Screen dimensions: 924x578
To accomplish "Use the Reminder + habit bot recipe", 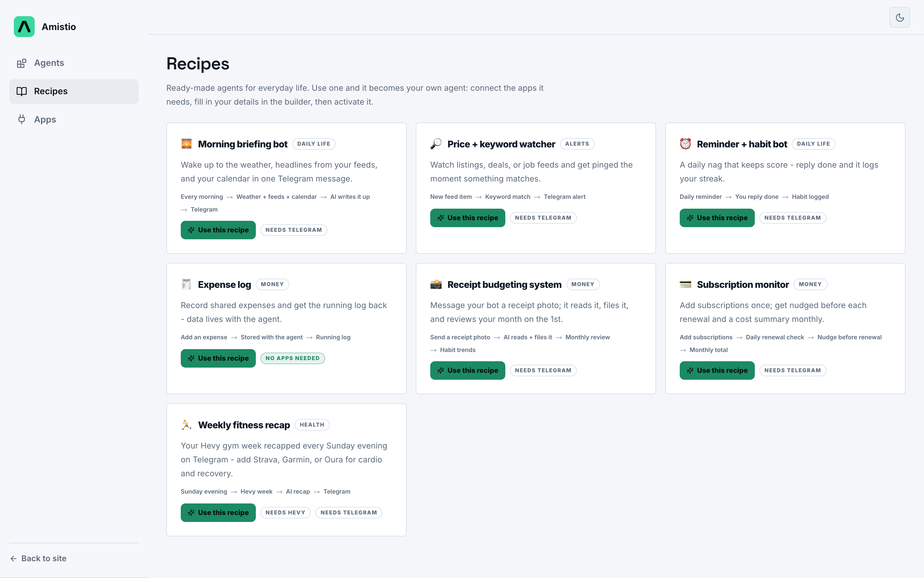I will tap(717, 218).
